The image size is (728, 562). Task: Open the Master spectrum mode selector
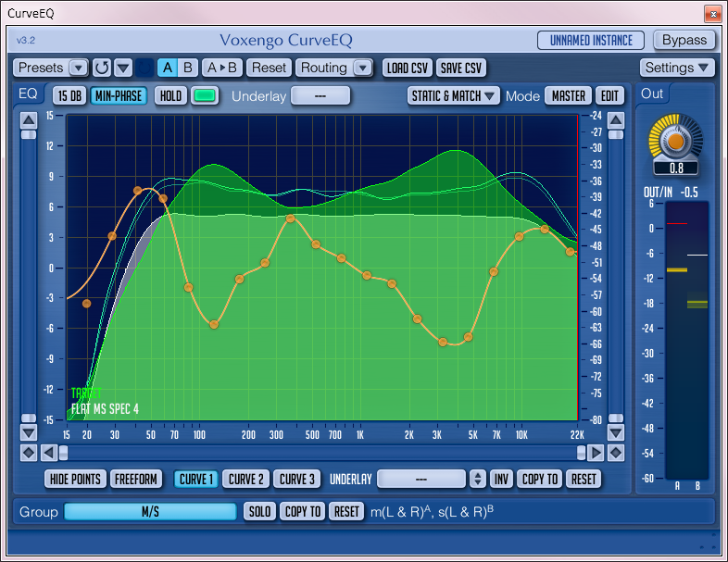click(569, 96)
